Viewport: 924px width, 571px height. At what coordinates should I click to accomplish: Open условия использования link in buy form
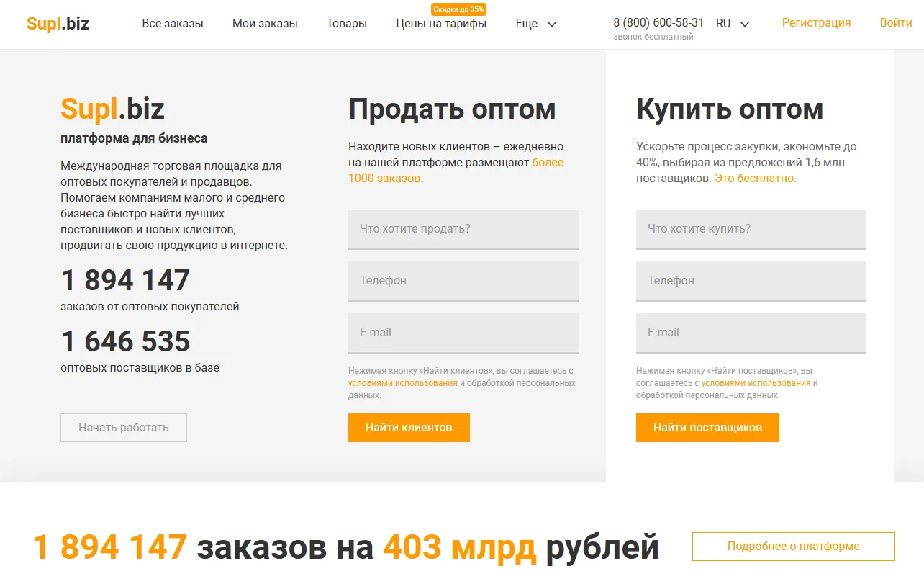tap(756, 383)
